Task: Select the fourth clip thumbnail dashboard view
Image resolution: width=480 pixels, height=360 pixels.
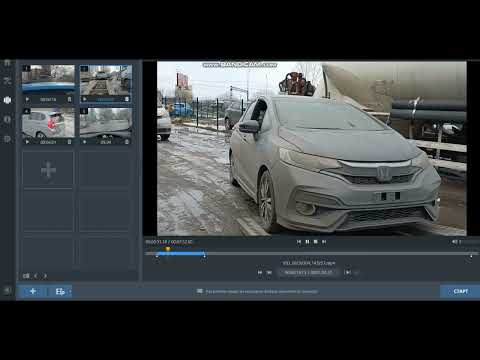Action: point(106,122)
